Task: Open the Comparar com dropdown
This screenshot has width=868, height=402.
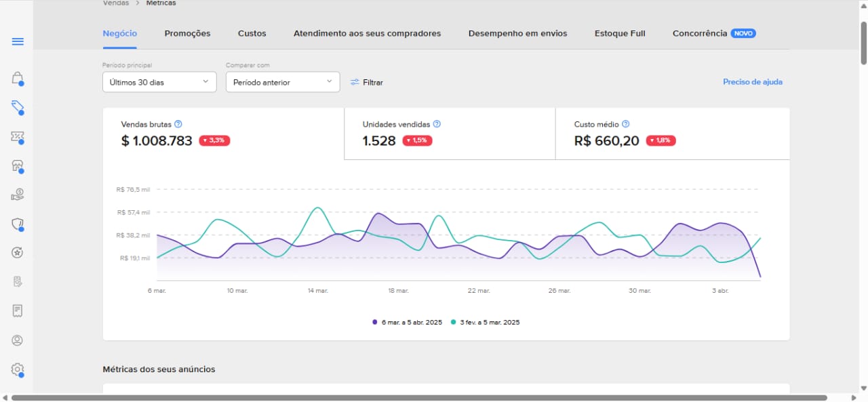Action: click(x=283, y=82)
